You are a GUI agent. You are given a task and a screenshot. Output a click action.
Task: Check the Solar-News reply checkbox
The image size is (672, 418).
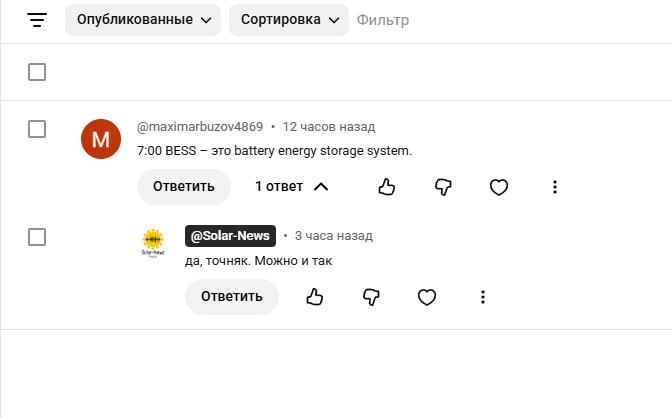(37, 237)
